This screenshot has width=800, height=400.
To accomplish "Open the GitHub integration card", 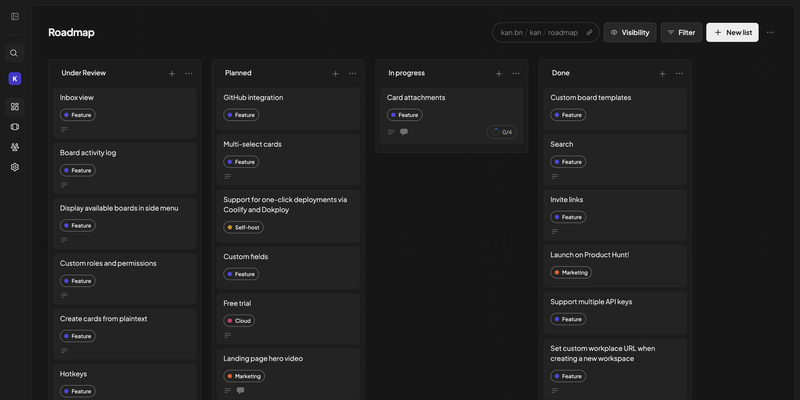I will tap(288, 109).
